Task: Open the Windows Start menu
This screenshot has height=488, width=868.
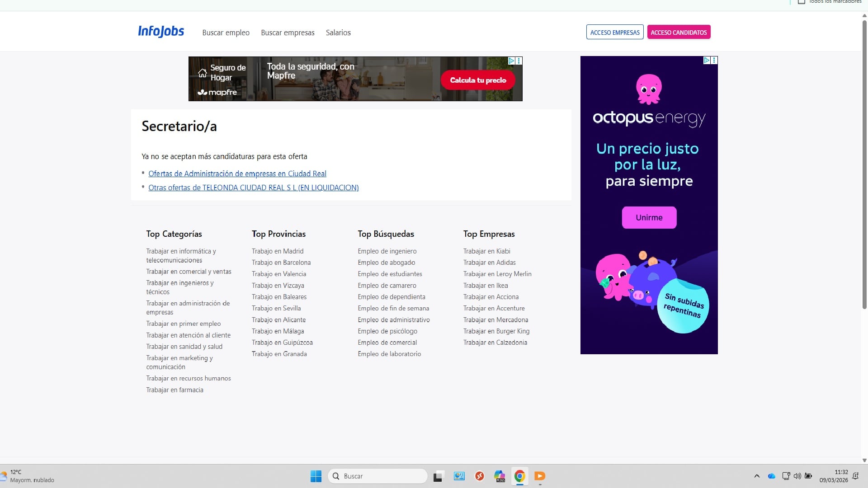Action: [x=316, y=476]
